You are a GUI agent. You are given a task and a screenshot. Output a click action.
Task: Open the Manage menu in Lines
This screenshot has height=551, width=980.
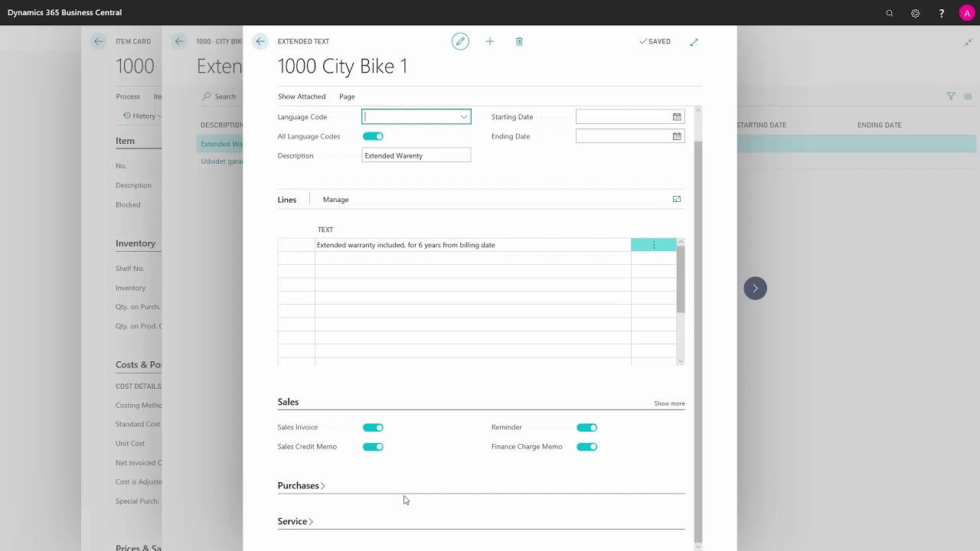point(335,200)
